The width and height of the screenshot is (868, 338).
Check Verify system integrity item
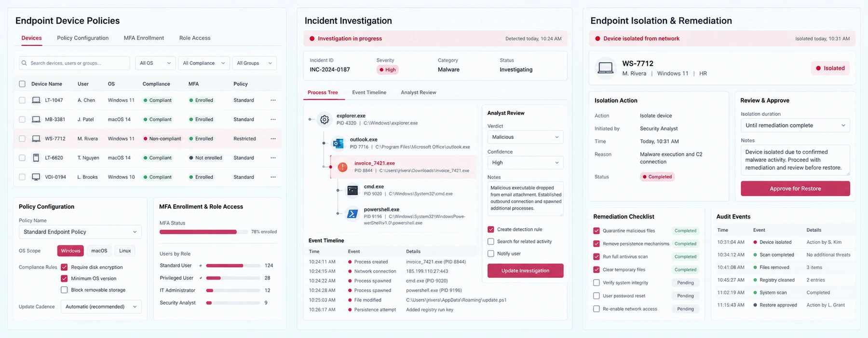(597, 282)
